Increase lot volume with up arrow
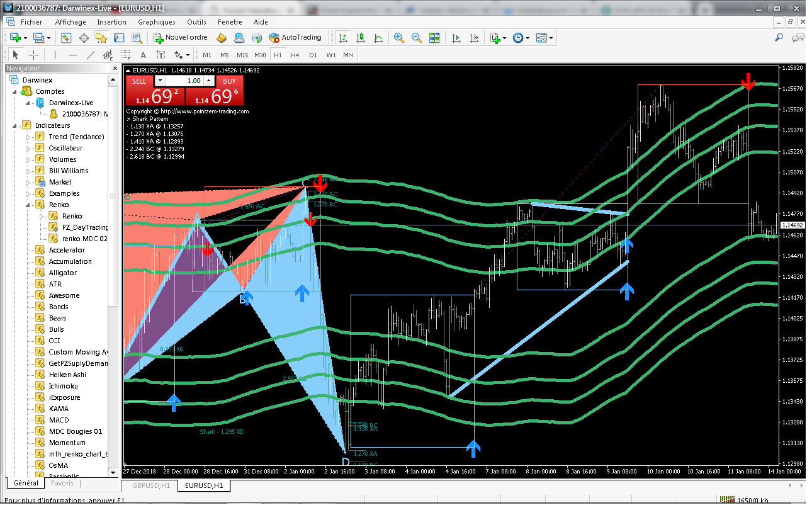The image size is (812, 510). tap(209, 81)
